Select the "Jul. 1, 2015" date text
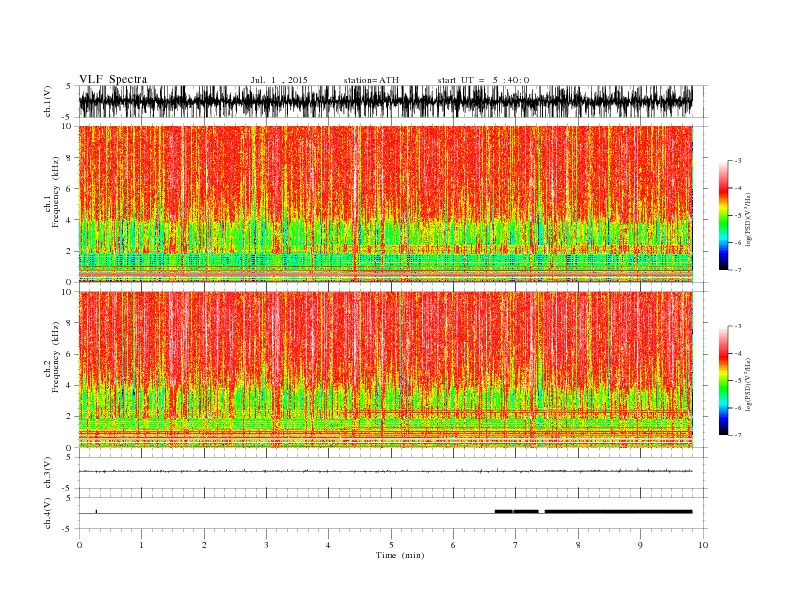 279,80
